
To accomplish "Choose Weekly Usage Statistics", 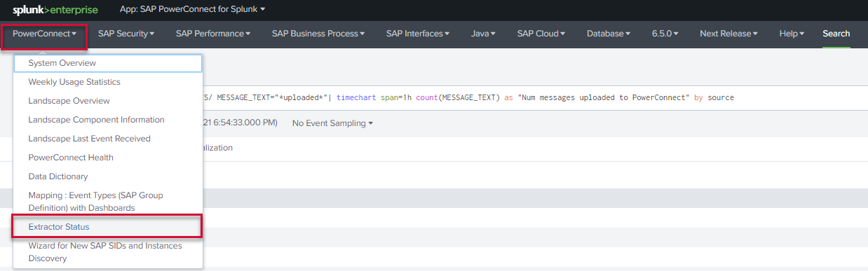I will tap(108, 82).
